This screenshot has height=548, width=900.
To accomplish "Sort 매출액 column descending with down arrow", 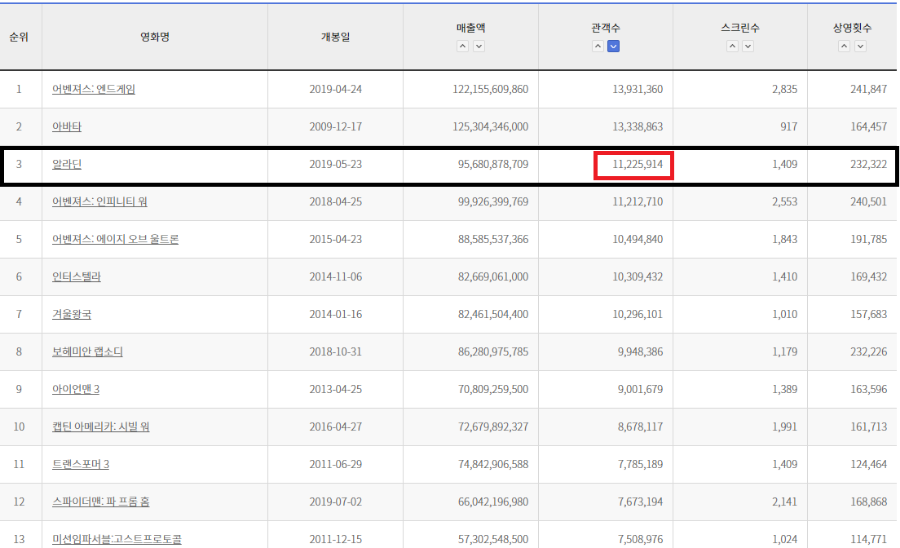I will [x=479, y=46].
